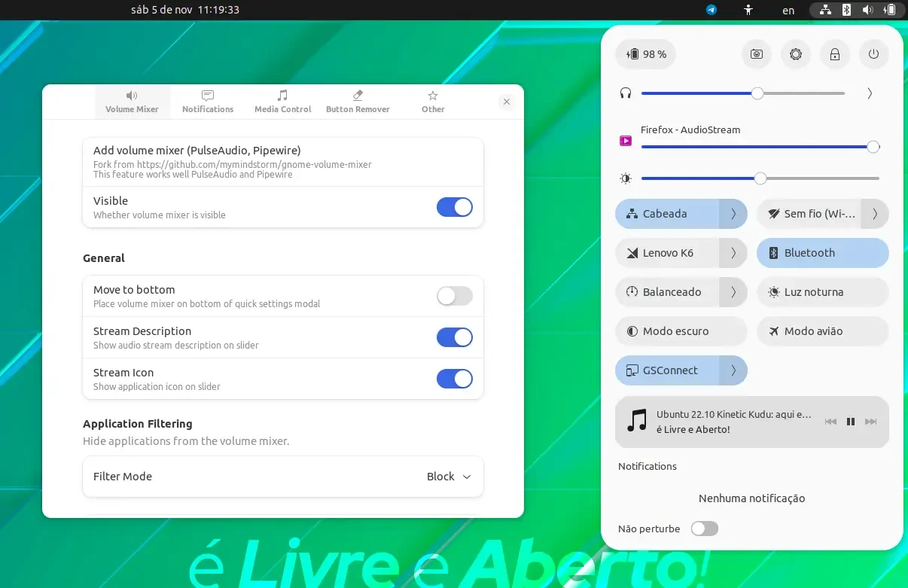Expand the GSConnect submenu arrow
The height and width of the screenshot is (588, 908).
click(x=733, y=370)
